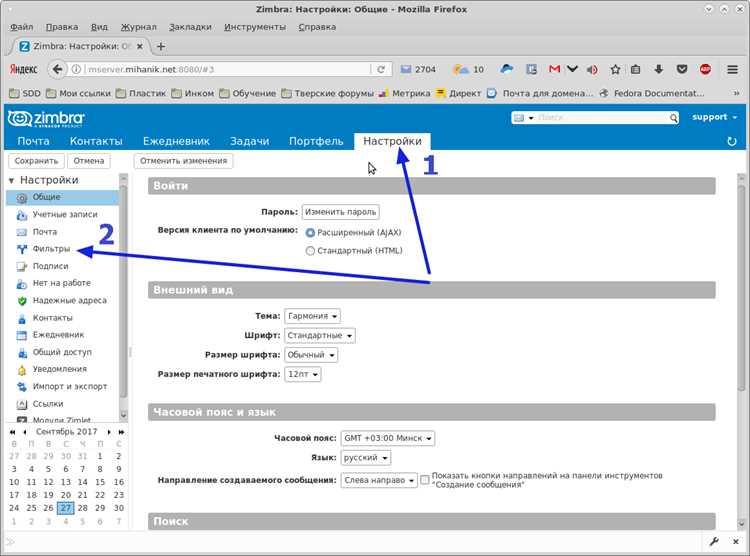Open the mail counter icon showing 2704
Image resolution: width=750 pixels, height=556 pixels.
pyautogui.click(x=418, y=69)
